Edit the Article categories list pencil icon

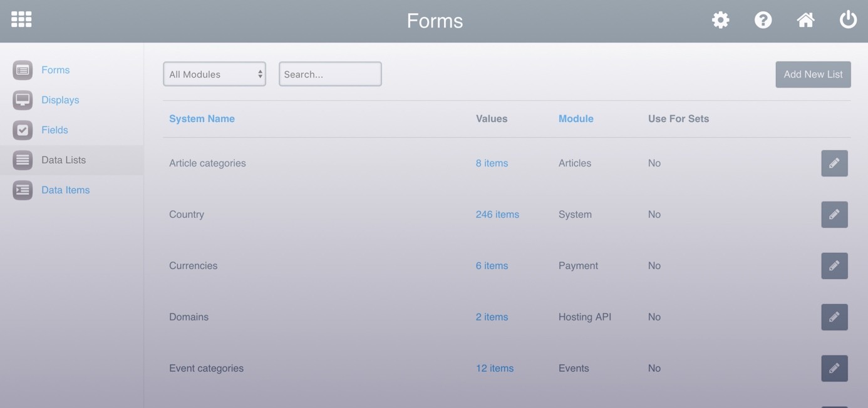tap(834, 163)
